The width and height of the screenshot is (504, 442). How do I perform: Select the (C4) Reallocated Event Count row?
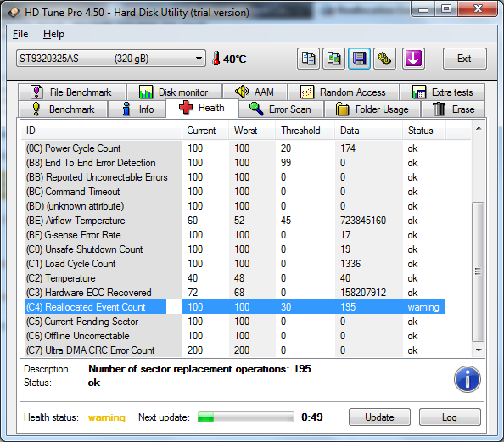(235, 307)
